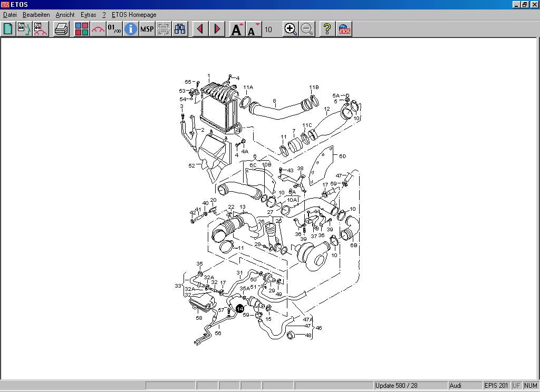Click the blue info icon
540x392 pixels.
point(131,29)
